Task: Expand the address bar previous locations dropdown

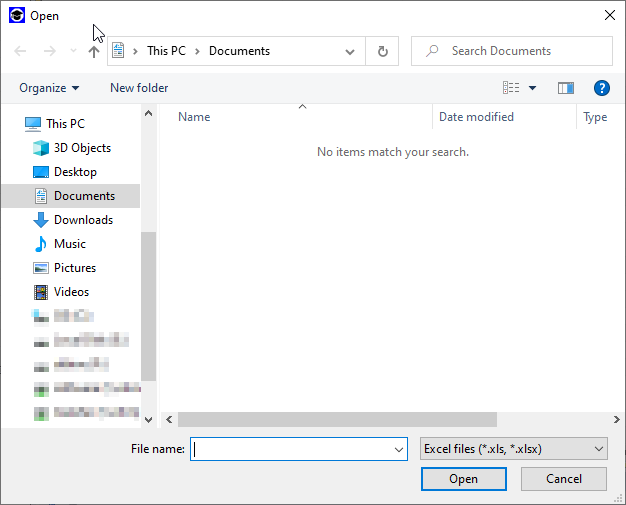Action: [x=350, y=51]
